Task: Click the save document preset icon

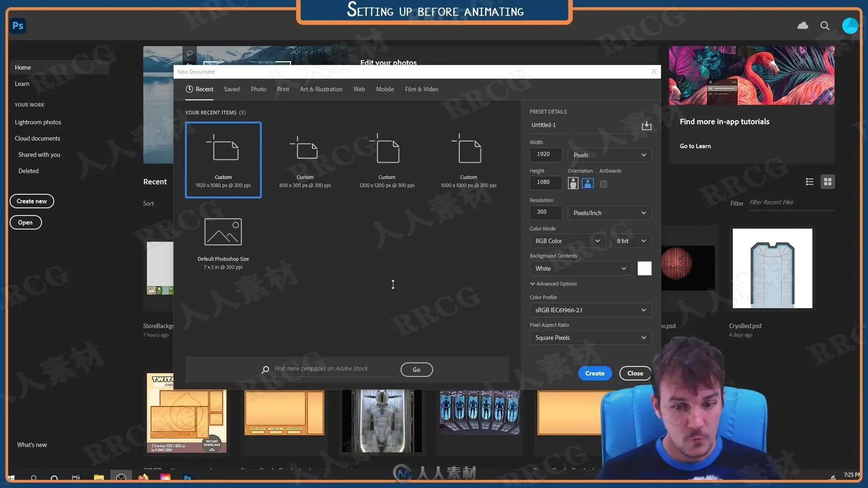Action: [646, 125]
